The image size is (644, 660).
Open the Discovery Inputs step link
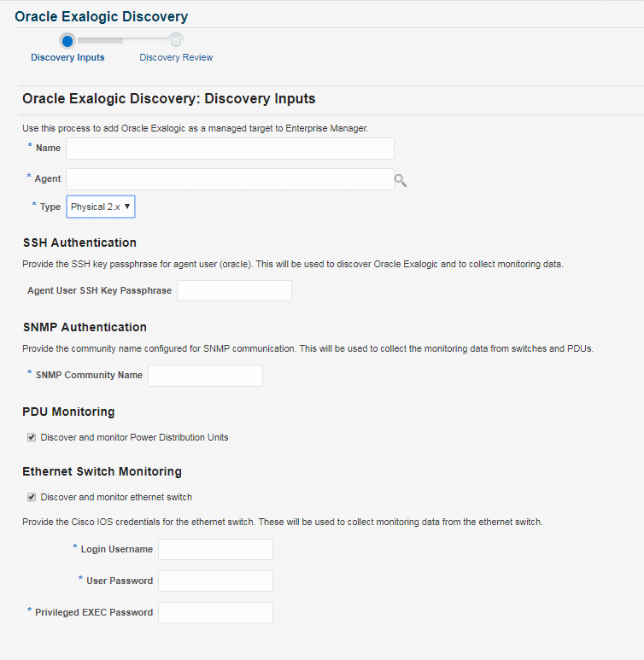pos(67,57)
